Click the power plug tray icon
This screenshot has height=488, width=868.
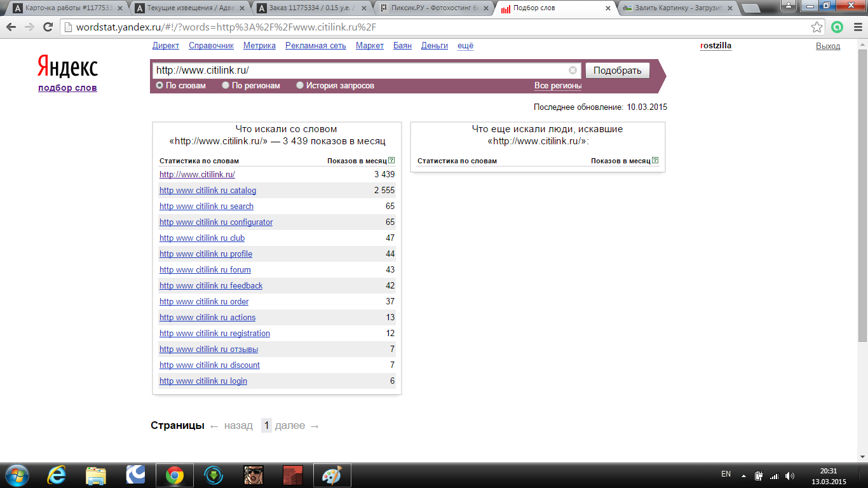[759, 475]
